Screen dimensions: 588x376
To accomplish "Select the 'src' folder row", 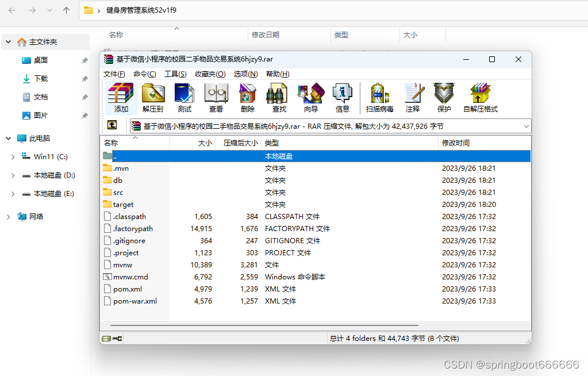I will click(316, 192).
